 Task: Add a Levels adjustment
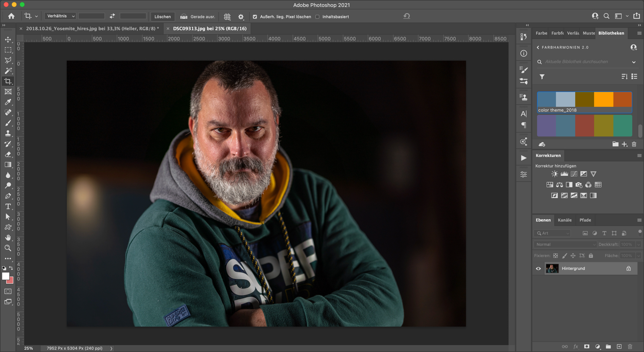click(x=564, y=174)
